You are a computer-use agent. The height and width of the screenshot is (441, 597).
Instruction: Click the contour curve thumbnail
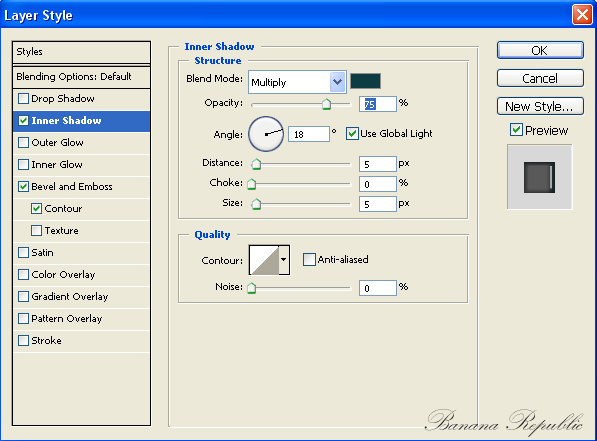[264, 260]
